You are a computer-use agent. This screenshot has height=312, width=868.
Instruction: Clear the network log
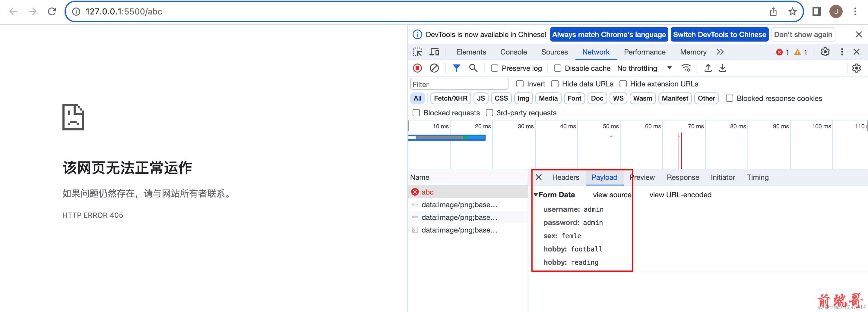click(434, 68)
